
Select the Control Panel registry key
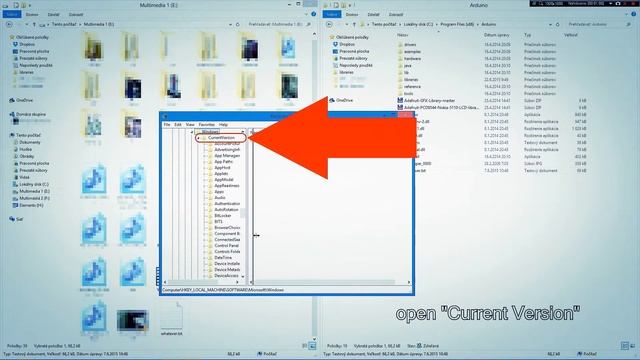pyautogui.click(x=227, y=246)
